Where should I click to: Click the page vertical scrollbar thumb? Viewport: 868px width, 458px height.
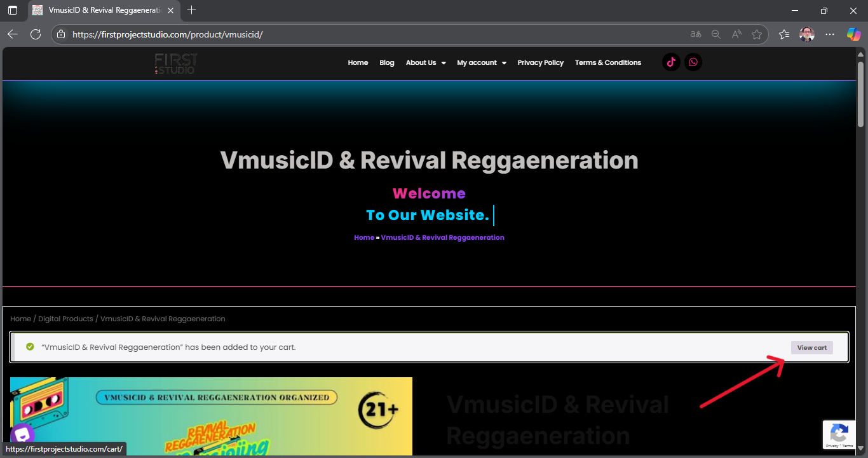tap(860, 94)
